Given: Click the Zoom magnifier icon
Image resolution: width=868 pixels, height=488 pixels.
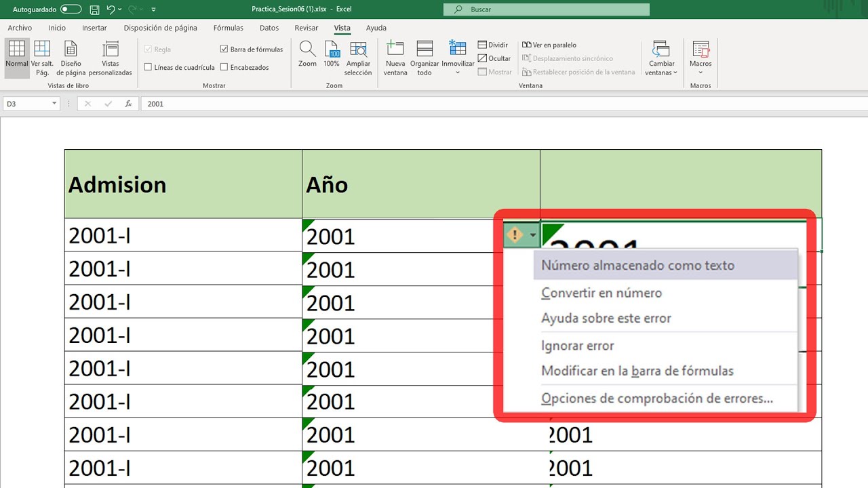Looking at the screenshot, I should 307,49.
